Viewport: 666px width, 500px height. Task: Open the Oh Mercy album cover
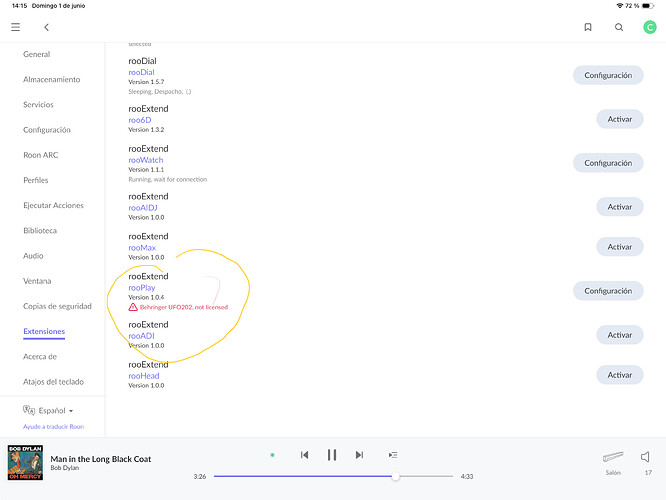25,463
